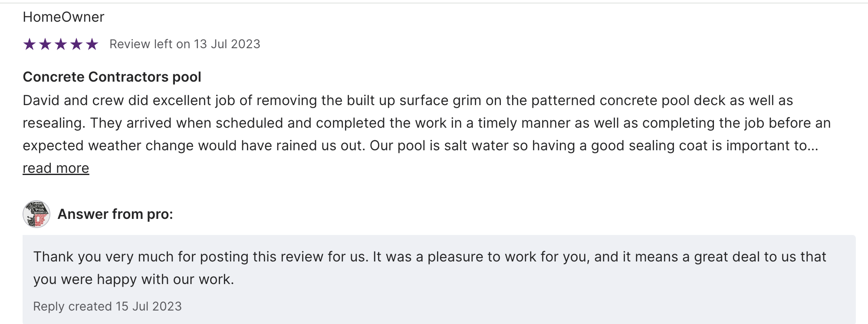Click the fifth (last) rating star
This screenshot has height=324, width=868.
92,44
